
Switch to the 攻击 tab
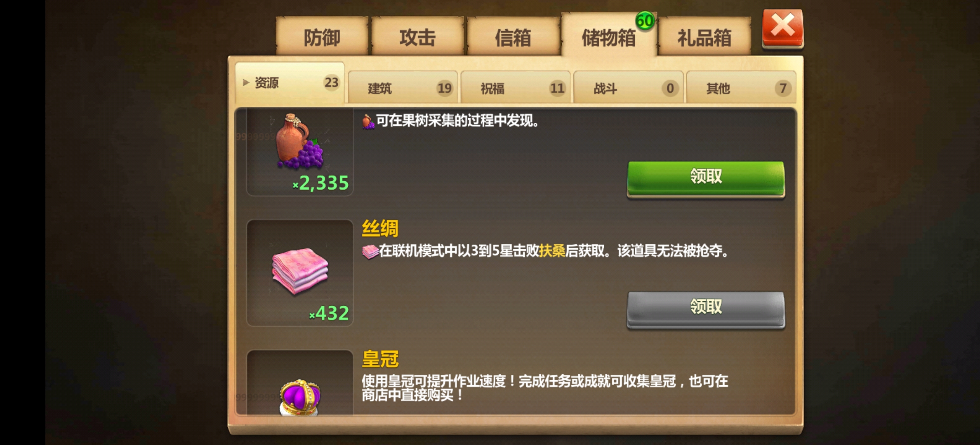click(x=417, y=37)
